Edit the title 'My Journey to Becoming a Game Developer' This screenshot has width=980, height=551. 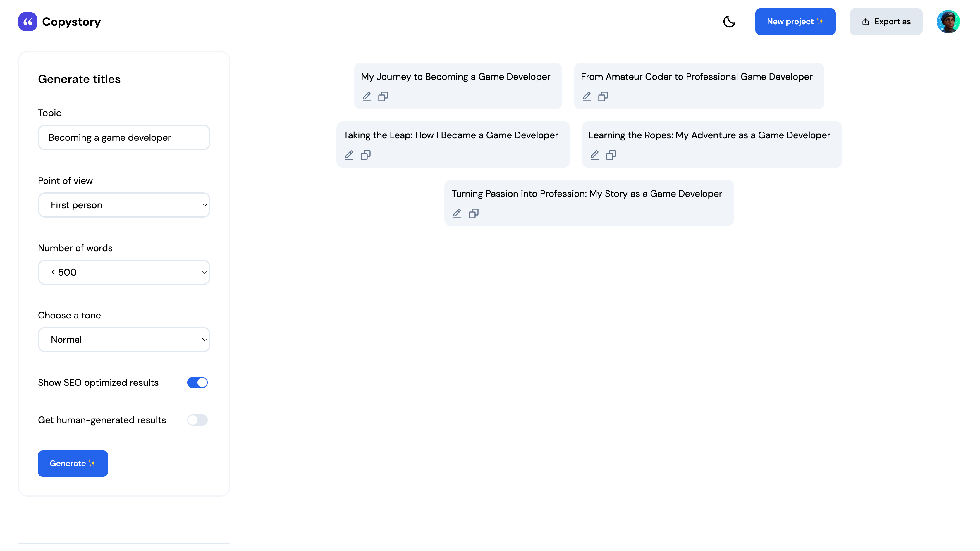click(366, 97)
